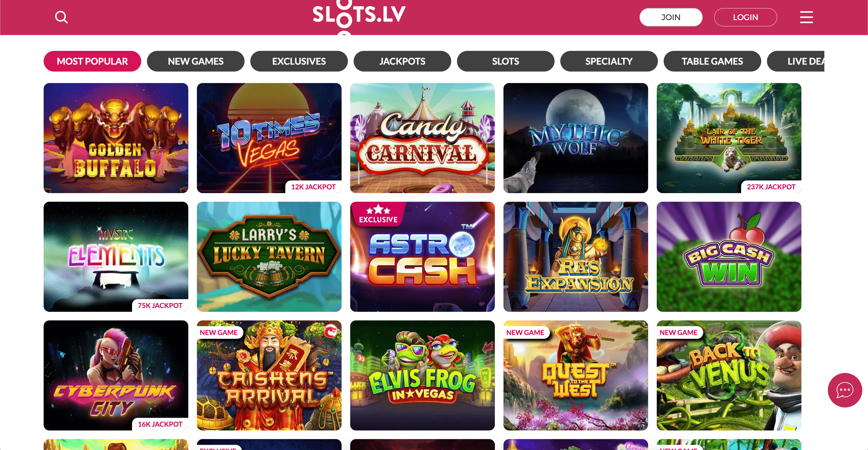This screenshot has height=450, width=868.
Task: Open the Mythic Wolf game tile
Action: pos(576,138)
